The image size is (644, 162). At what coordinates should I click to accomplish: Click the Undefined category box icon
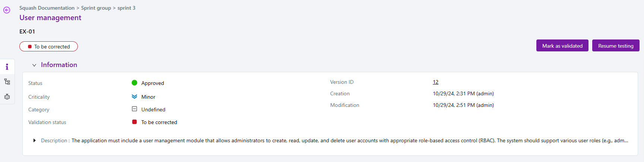click(134, 109)
